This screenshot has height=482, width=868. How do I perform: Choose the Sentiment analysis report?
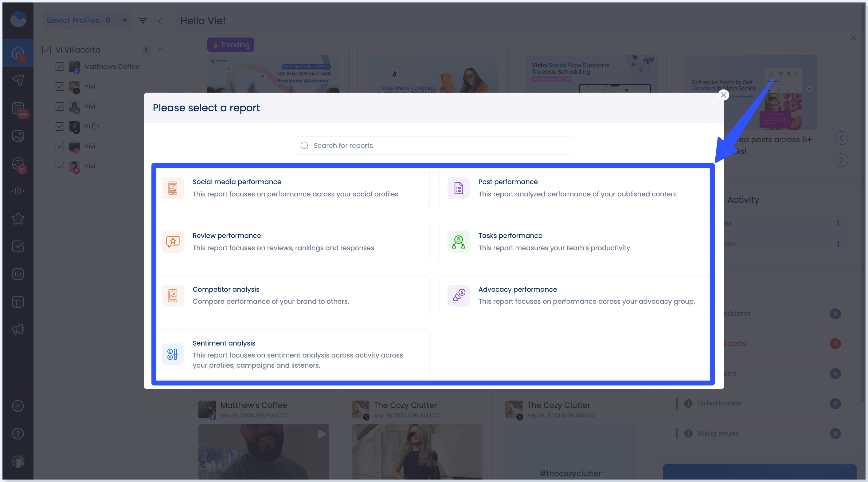click(x=295, y=354)
